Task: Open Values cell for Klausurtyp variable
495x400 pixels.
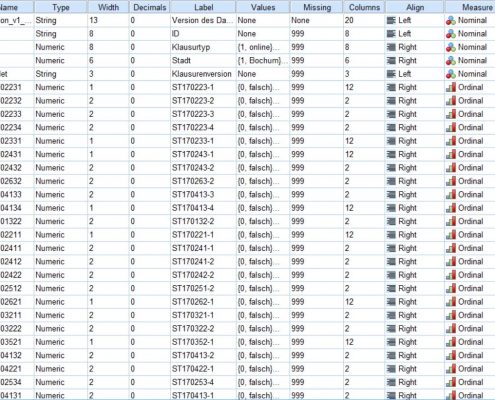Action: point(263,47)
